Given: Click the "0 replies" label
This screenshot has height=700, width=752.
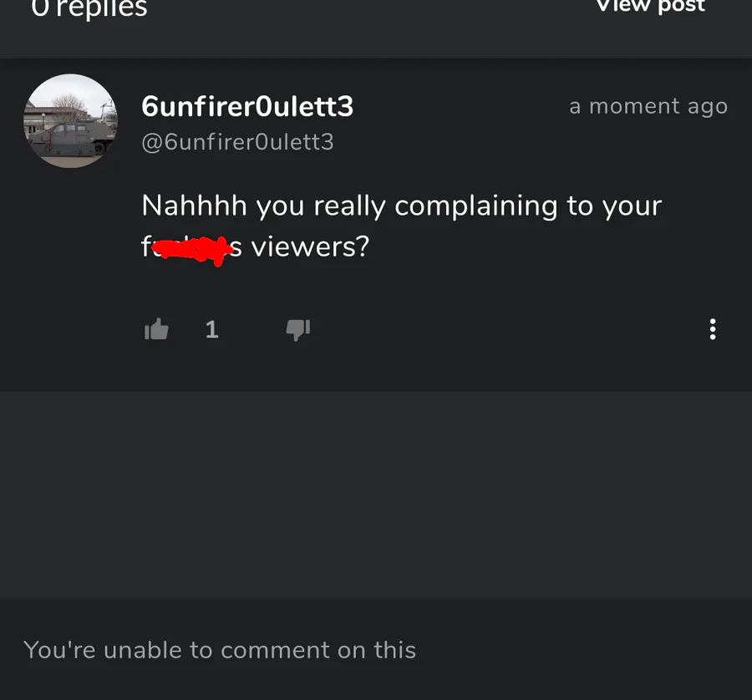Looking at the screenshot, I should pyautogui.click(x=89, y=8).
